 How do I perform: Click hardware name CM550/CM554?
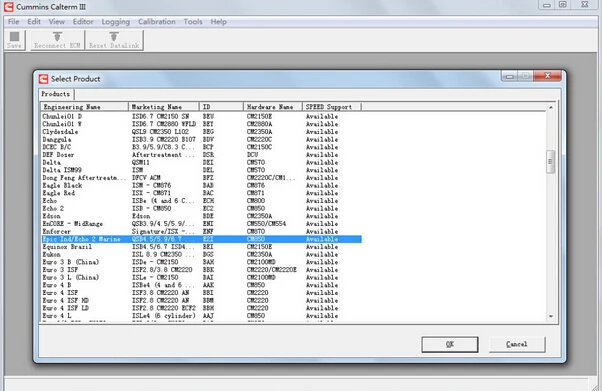pos(266,224)
